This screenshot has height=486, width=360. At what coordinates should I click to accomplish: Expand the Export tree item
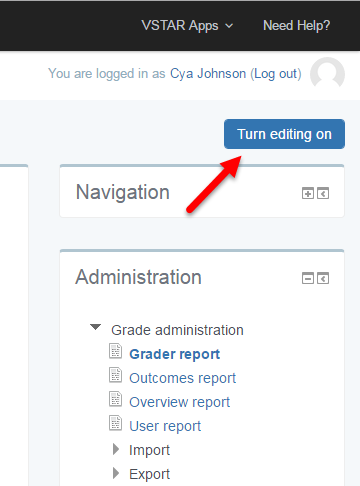click(x=116, y=473)
